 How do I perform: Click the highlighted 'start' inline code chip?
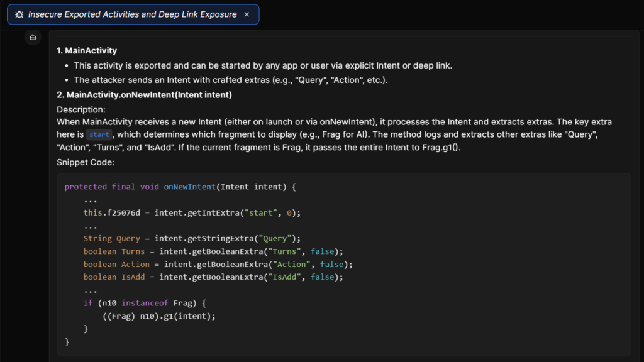tap(99, 134)
